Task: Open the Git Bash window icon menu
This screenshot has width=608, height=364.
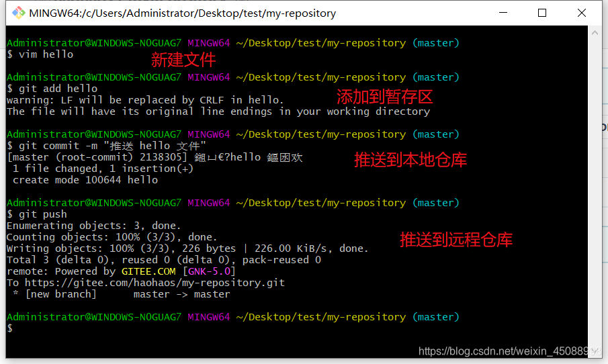Action: (18, 13)
